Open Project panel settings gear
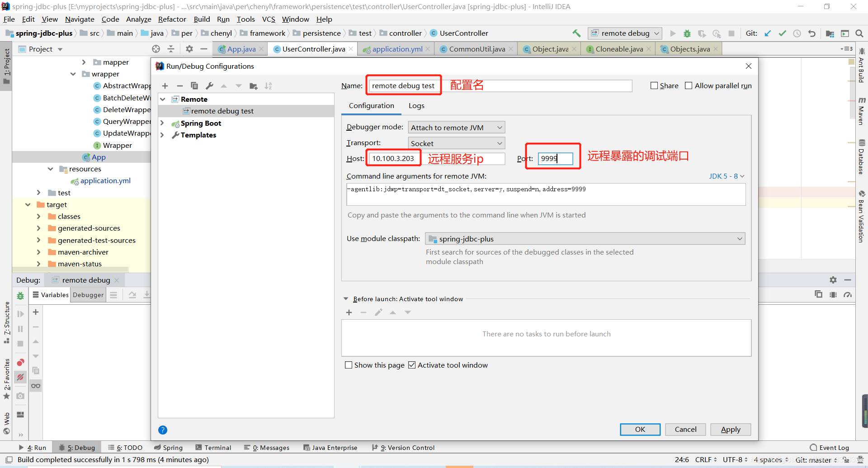This screenshot has height=468, width=868. 189,49
